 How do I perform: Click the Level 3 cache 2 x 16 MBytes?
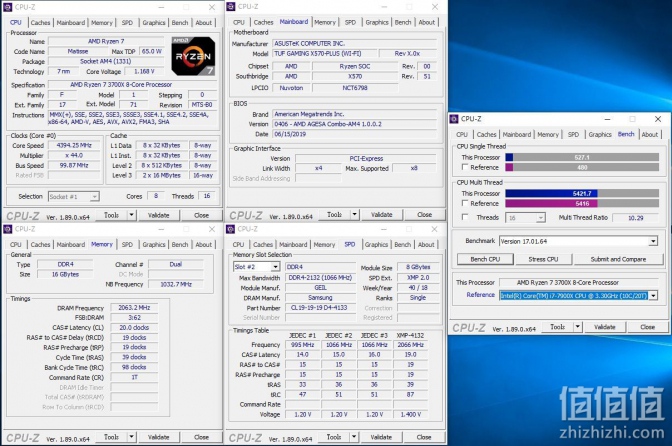point(162,175)
